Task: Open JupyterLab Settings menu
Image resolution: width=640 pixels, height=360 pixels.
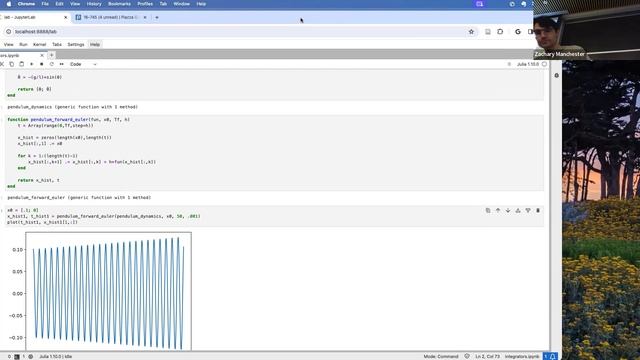Action: [x=76, y=44]
